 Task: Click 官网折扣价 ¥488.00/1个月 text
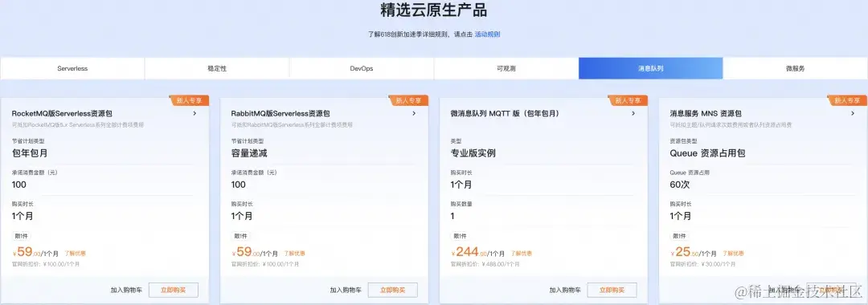(485, 264)
